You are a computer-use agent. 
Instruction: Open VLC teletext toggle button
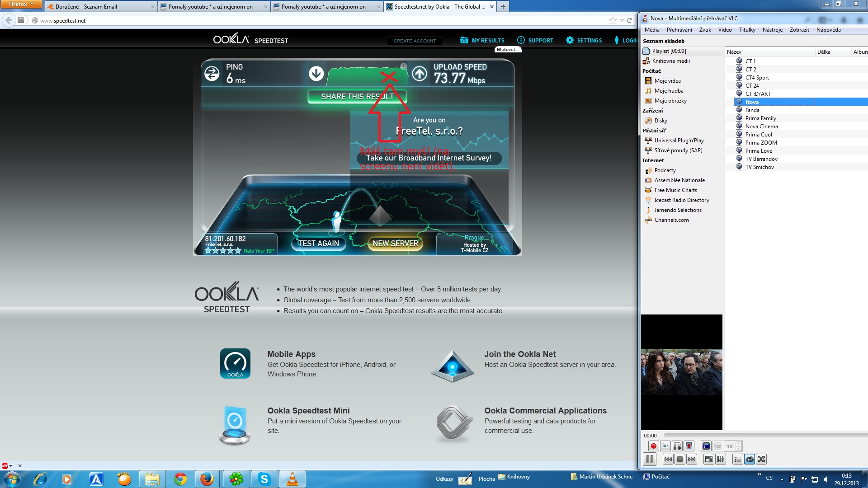(706, 446)
